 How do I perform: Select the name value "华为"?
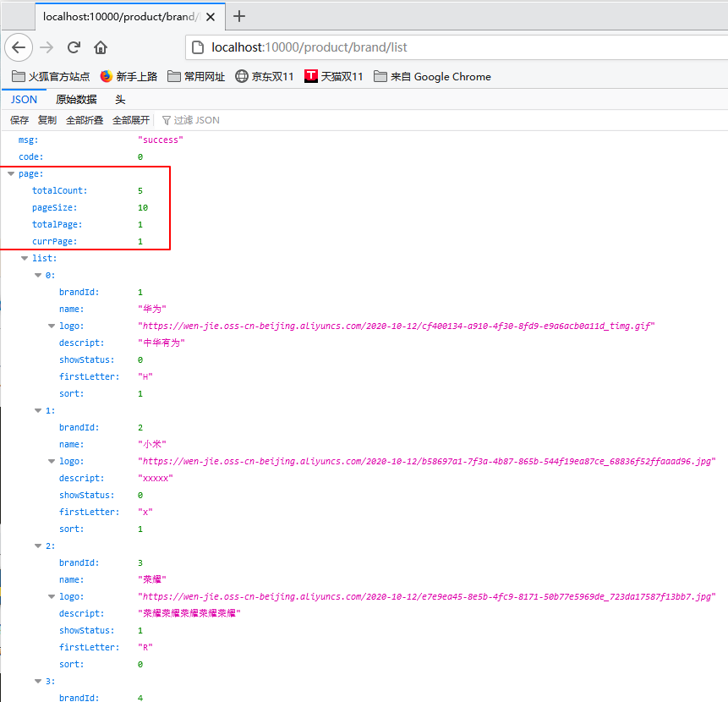click(152, 310)
